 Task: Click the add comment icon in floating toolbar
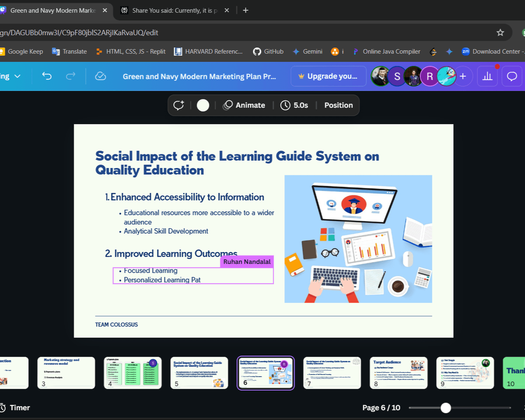[x=178, y=105]
